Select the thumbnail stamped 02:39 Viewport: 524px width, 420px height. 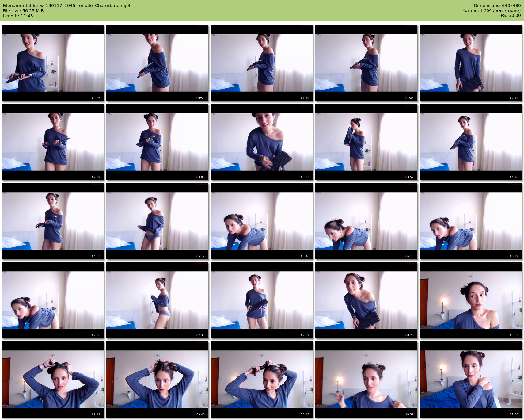click(x=53, y=142)
